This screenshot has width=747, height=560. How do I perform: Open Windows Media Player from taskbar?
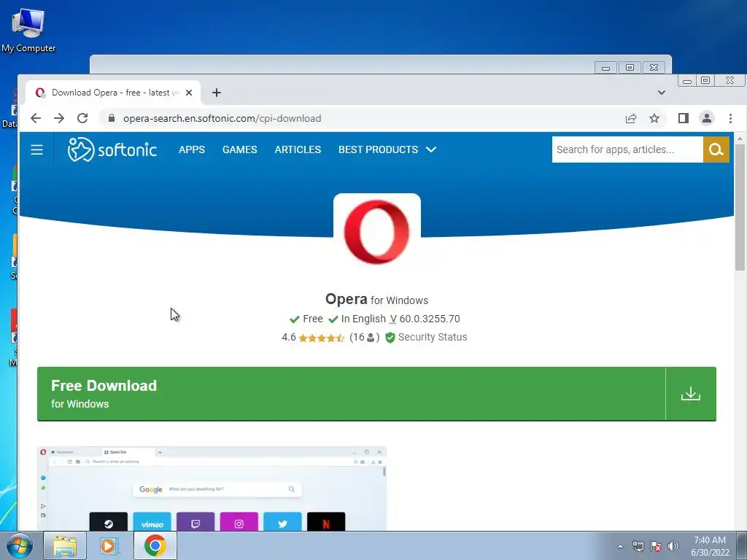pos(109,545)
